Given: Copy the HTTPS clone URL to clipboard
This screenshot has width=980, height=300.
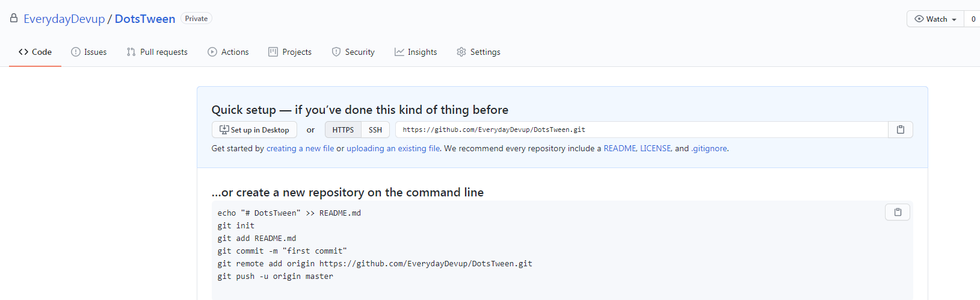Looking at the screenshot, I should point(901,130).
